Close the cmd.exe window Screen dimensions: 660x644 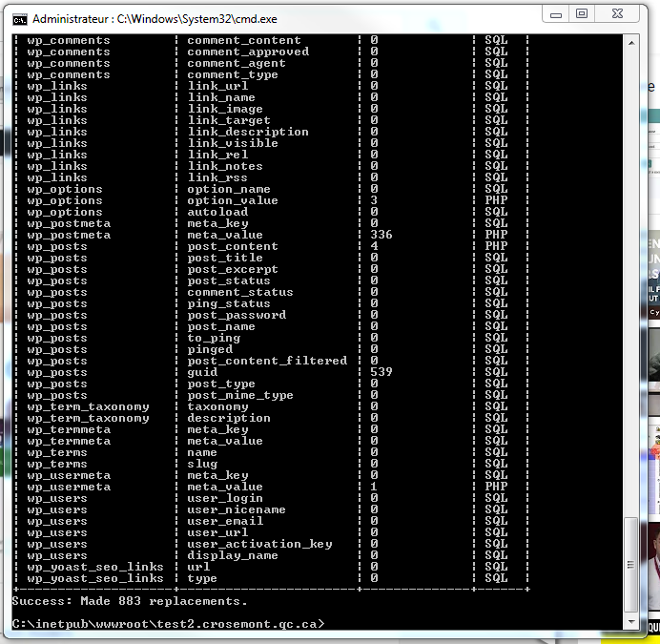point(618,13)
